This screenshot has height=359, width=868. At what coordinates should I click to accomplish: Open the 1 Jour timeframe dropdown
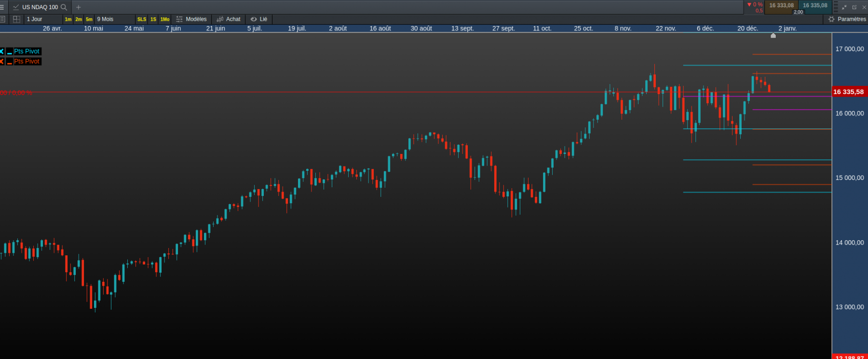pos(43,19)
